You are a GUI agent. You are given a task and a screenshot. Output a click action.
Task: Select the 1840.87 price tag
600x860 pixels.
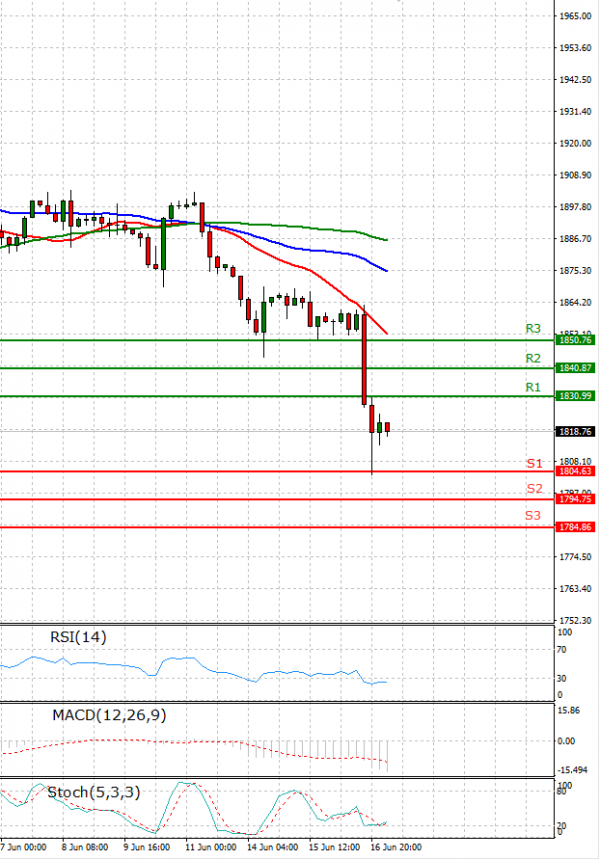(575, 368)
